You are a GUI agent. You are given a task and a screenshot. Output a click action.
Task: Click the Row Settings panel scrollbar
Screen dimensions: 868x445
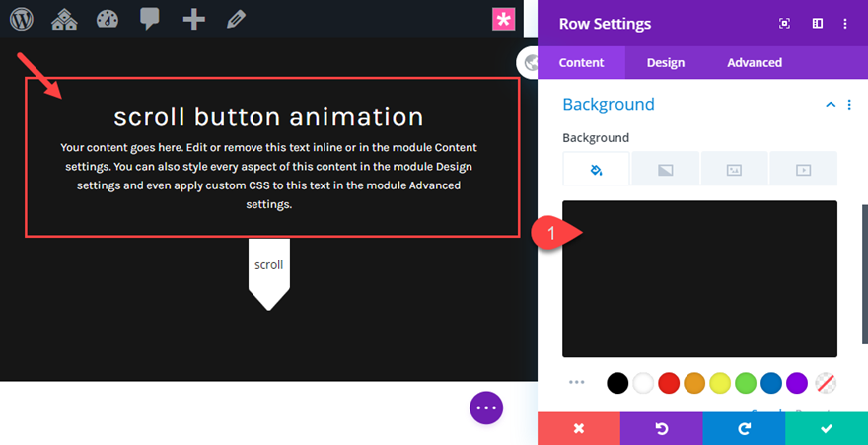point(865,274)
